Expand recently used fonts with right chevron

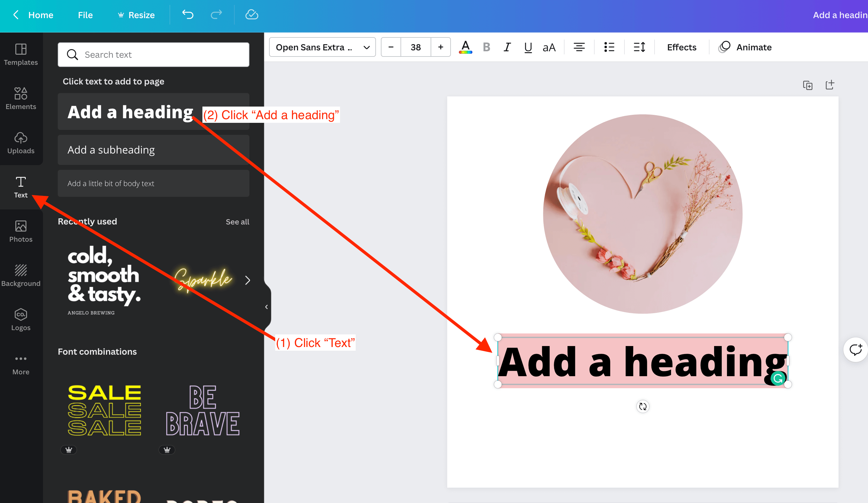[x=248, y=280]
